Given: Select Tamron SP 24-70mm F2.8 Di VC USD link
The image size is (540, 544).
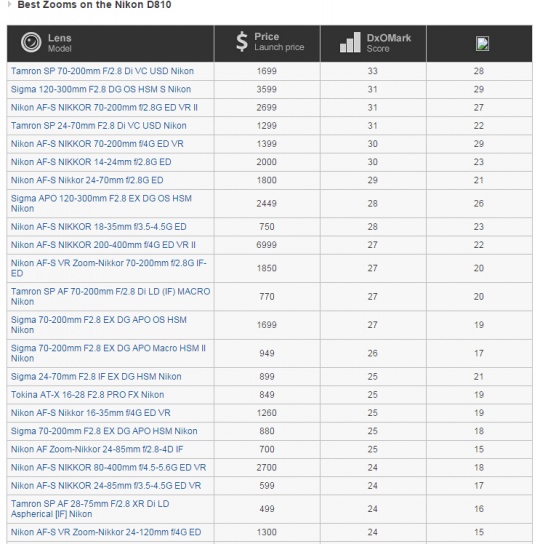Looking at the screenshot, I should click(99, 126).
